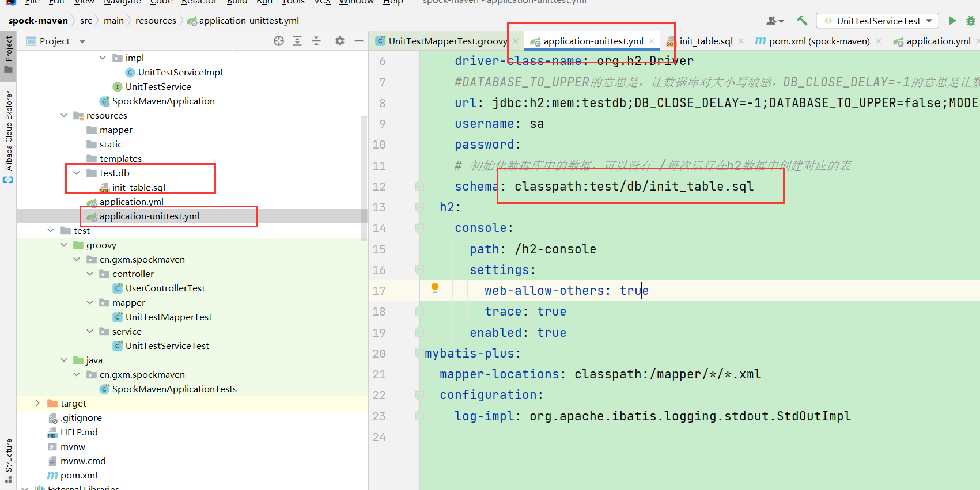The image size is (980, 490).
Task: Expand the target folder
Action: tap(37, 403)
